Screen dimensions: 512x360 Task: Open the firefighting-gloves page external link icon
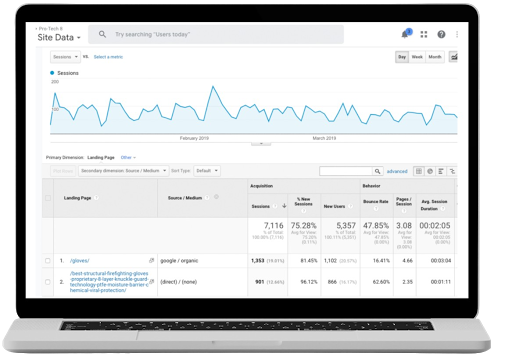(x=152, y=282)
